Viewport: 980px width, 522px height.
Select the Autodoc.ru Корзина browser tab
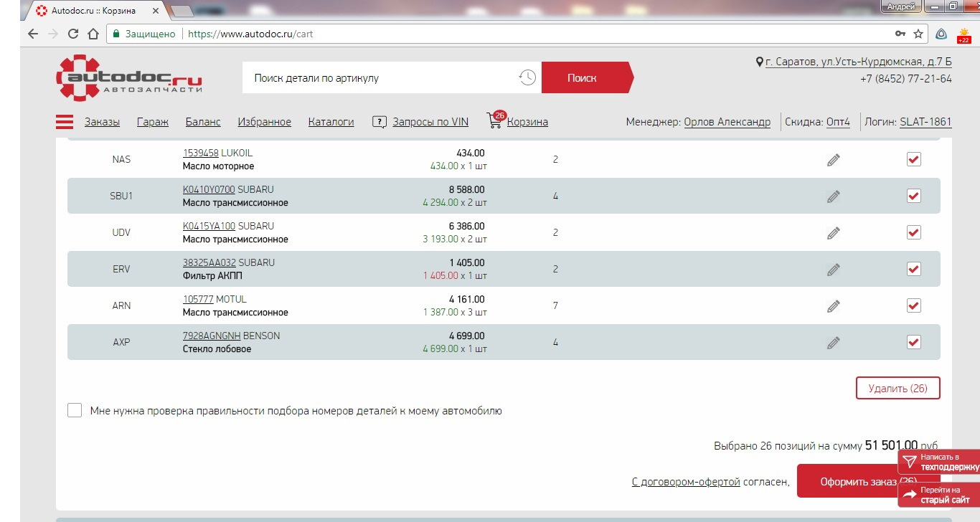tap(97, 10)
